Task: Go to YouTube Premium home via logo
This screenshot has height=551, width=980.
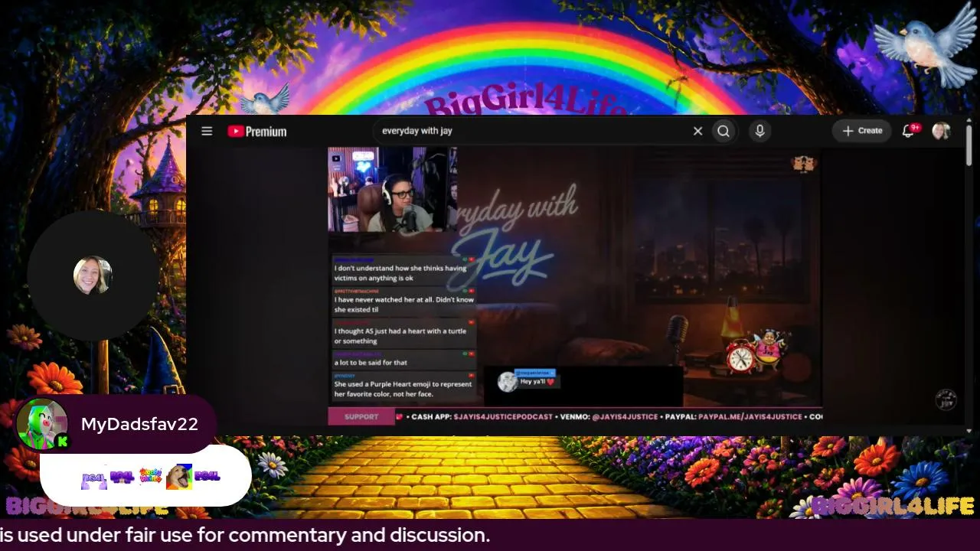Action: [257, 131]
